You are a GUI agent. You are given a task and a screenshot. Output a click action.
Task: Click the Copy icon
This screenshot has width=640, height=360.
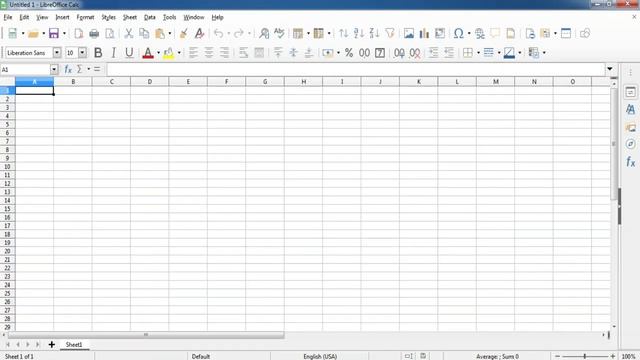click(x=144, y=33)
